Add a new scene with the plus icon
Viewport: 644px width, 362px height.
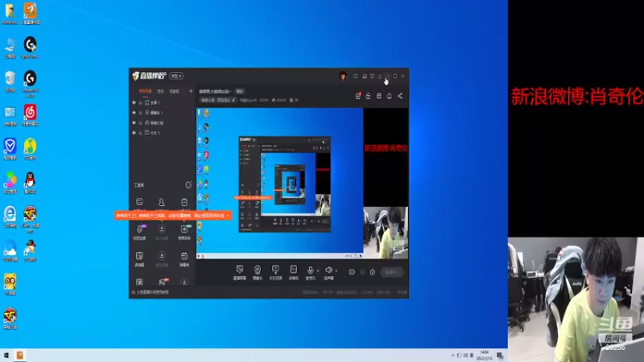coord(191,91)
